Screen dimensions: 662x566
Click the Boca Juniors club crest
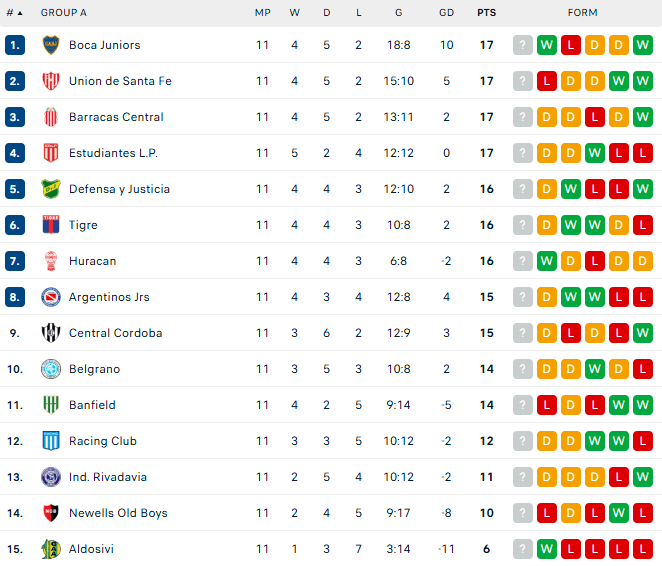51,45
